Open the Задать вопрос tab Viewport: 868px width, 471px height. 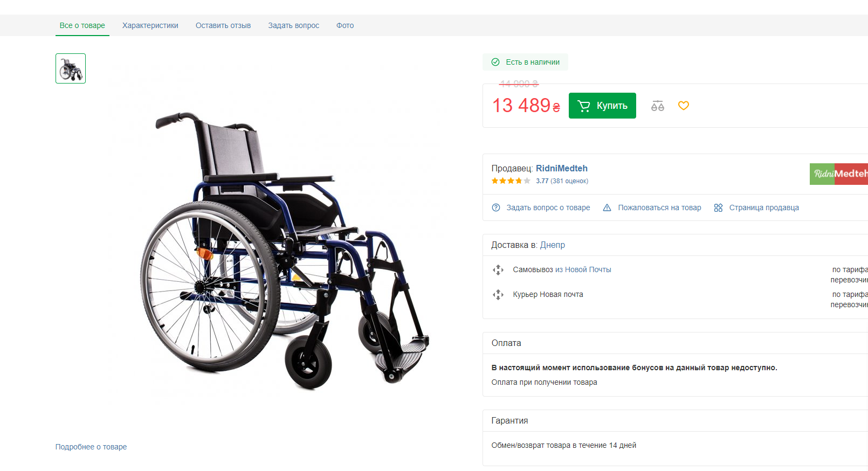294,25
